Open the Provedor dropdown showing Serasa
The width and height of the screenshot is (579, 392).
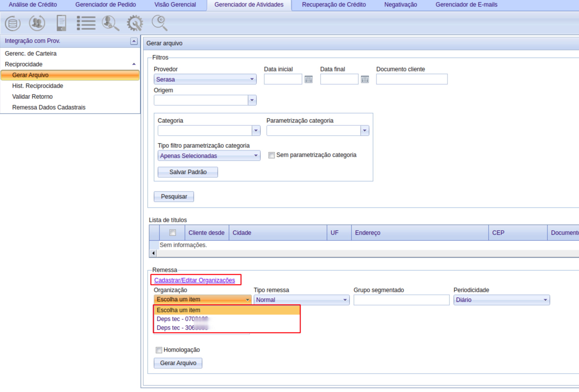point(205,79)
